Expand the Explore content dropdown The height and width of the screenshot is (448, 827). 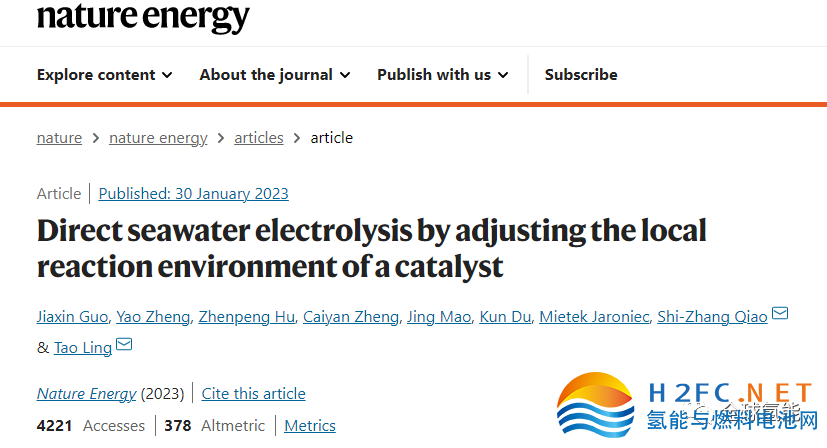[x=104, y=74]
